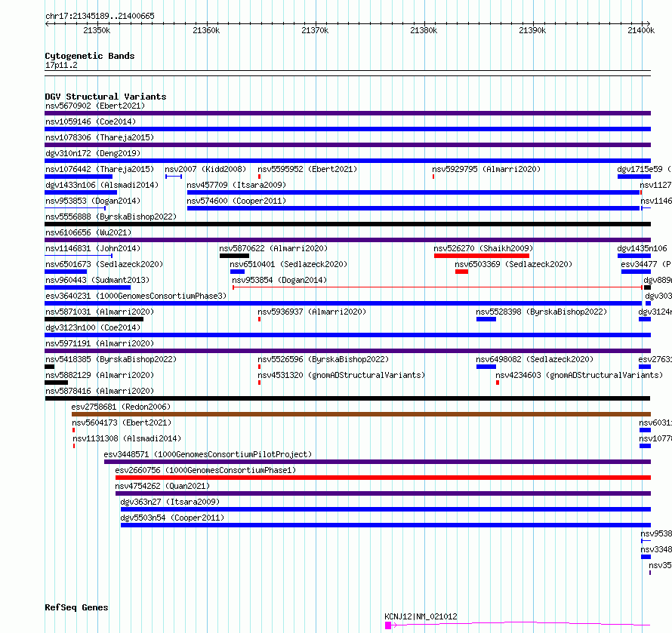The width and height of the screenshot is (672, 633).
Task: Click the blue bar under nsv6510401
Action: pos(237,272)
